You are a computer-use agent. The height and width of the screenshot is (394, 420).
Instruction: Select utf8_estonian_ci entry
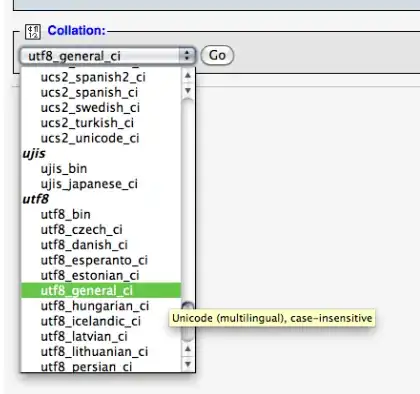[x=101, y=276]
